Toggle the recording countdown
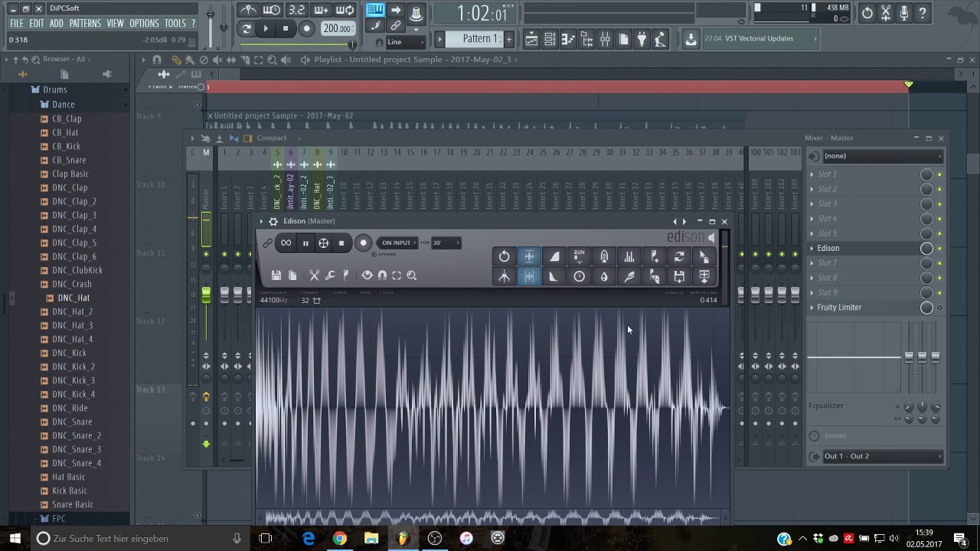The height and width of the screenshot is (551, 980). tap(296, 10)
